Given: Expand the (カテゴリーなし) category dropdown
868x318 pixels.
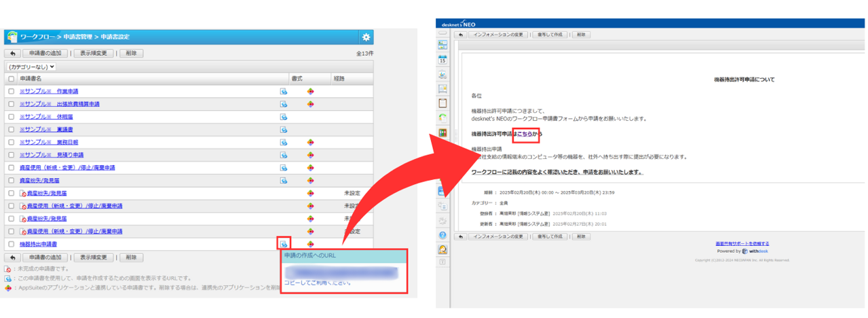Looking at the screenshot, I should [31, 67].
